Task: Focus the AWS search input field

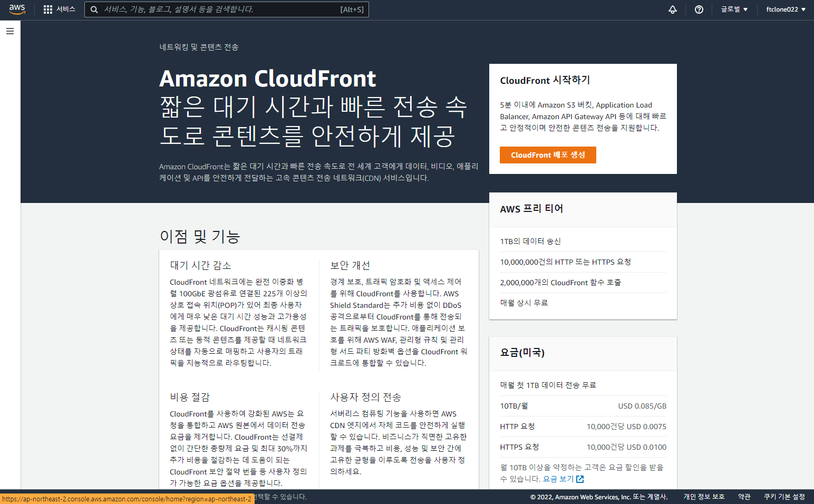Action: [x=227, y=9]
